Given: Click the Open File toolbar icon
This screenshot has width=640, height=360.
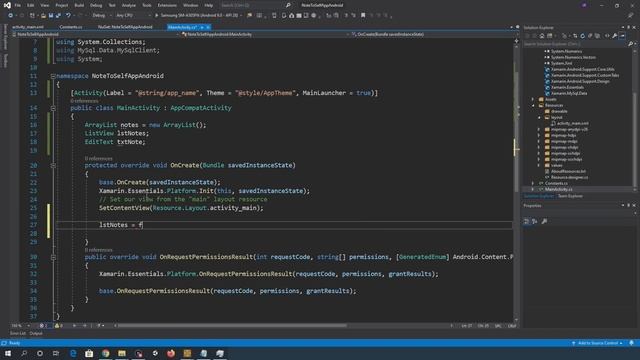Looking at the screenshot, I should click(43, 16).
